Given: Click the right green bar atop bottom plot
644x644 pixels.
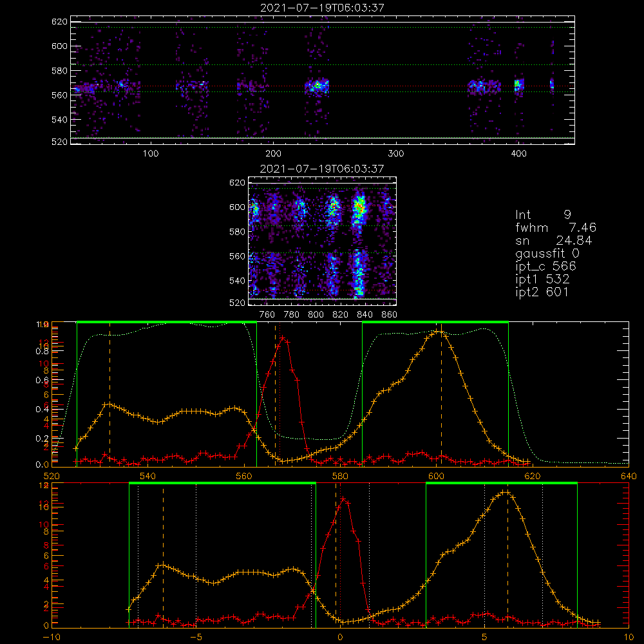Looking at the screenshot, I should pos(502,483).
